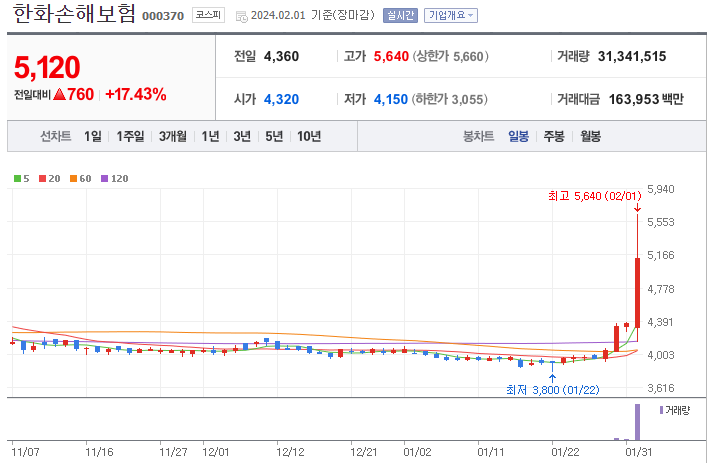707x463 pixels.
Task: Click the 12/12 date axis label
Action: point(290,452)
